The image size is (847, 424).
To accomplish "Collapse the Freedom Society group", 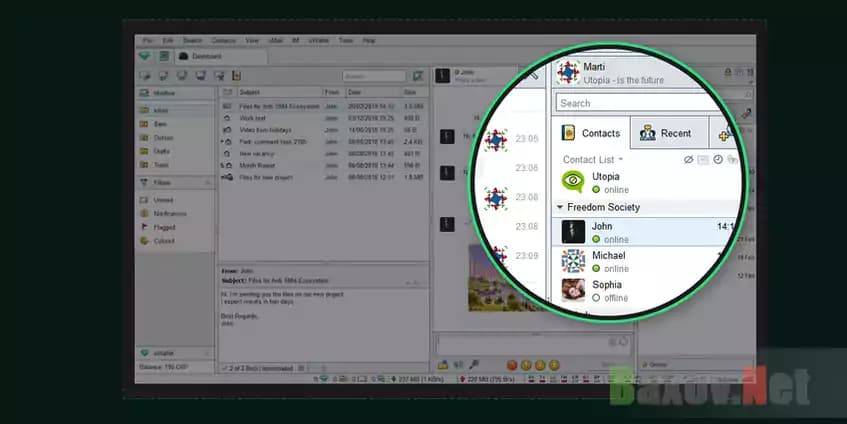I will tap(560, 207).
